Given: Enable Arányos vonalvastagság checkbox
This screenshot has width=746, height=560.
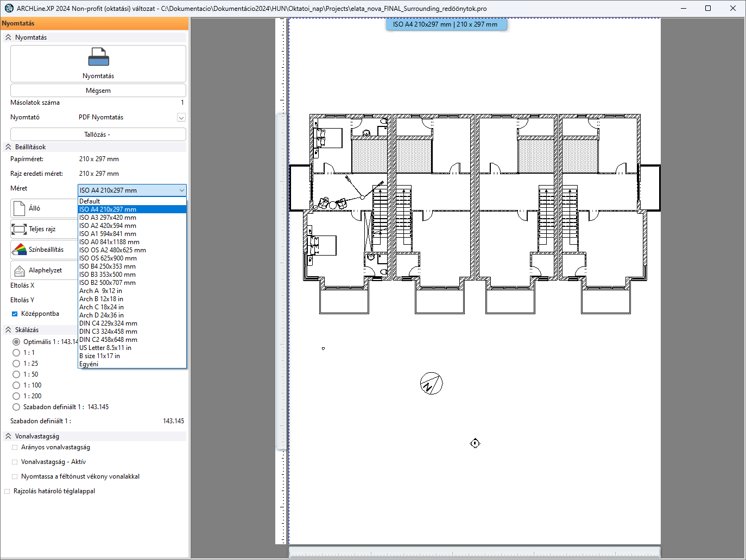Looking at the screenshot, I should pyautogui.click(x=15, y=448).
